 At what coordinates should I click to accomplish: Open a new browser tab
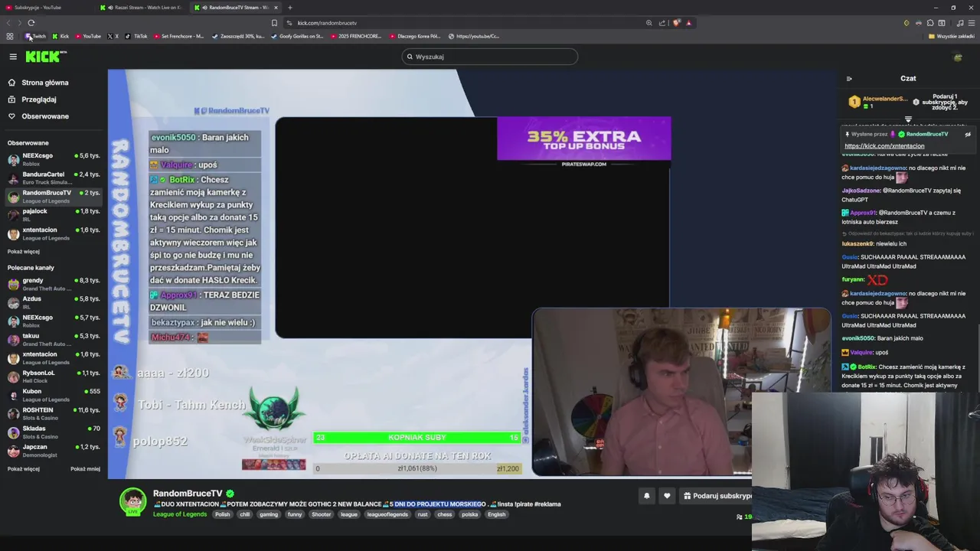289,8
